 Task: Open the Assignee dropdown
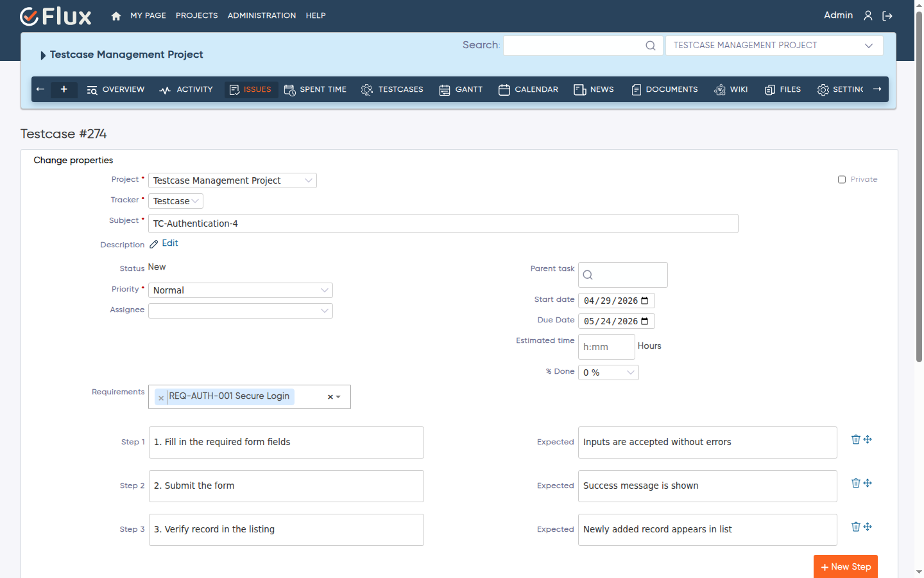241,311
